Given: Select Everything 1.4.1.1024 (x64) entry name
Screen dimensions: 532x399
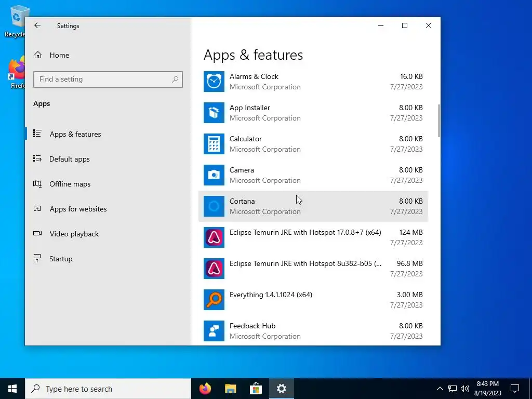Looking at the screenshot, I should [271, 295].
